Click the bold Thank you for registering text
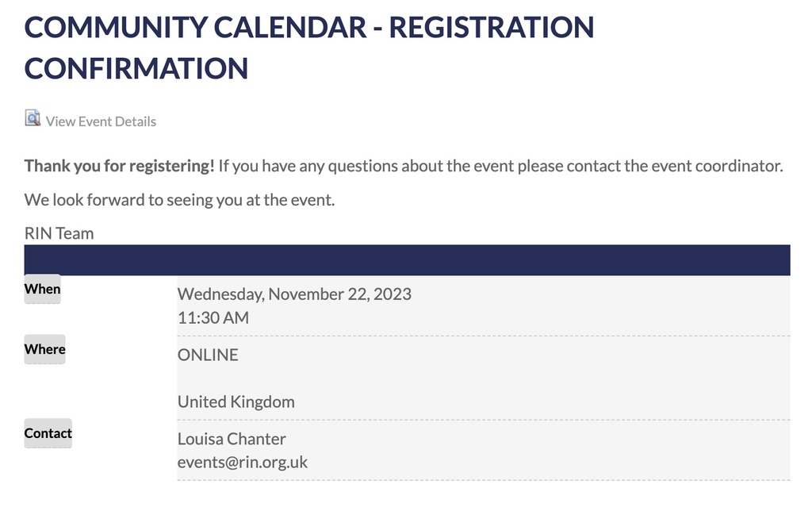 [x=119, y=167]
